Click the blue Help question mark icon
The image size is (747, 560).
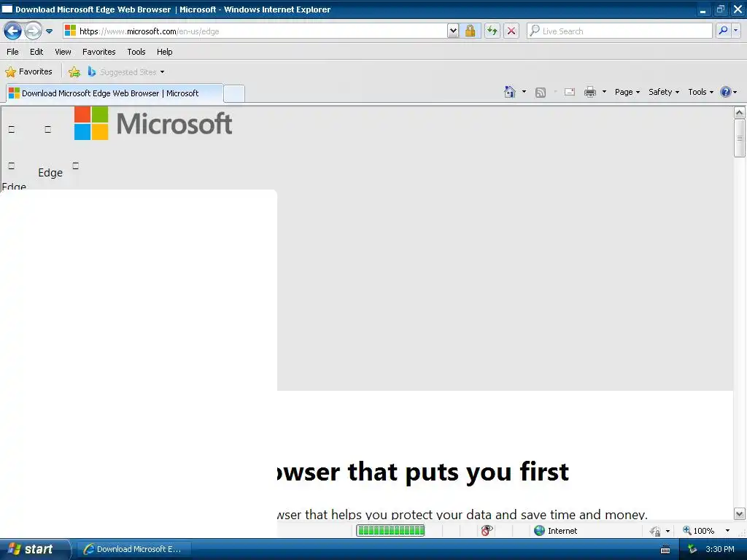pos(726,92)
